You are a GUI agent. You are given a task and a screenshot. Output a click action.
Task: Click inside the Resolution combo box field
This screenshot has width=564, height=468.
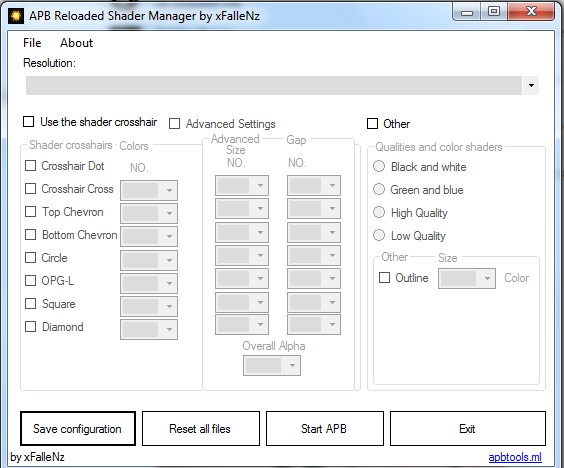point(274,86)
